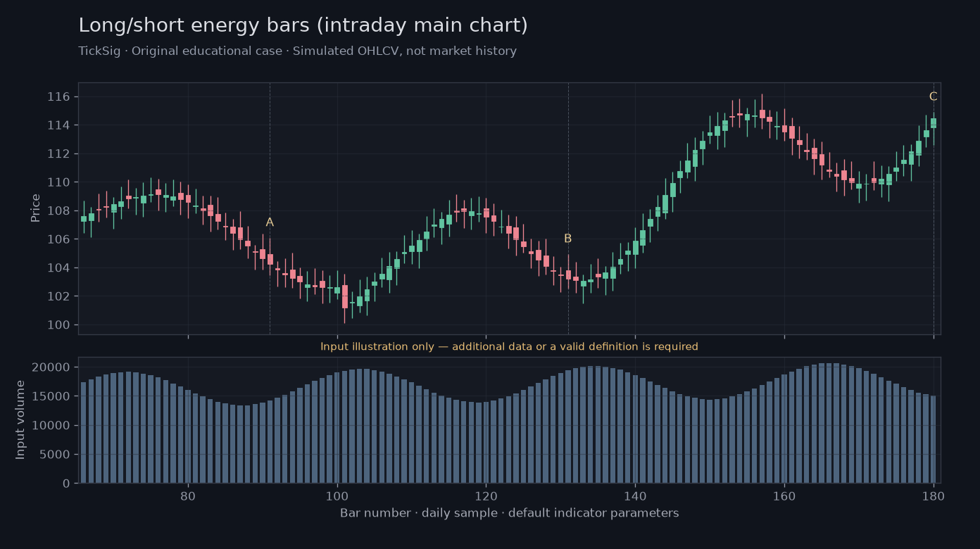The width and height of the screenshot is (980, 549).
Task: Click price axis tick 102
Action: click(x=58, y=296)
